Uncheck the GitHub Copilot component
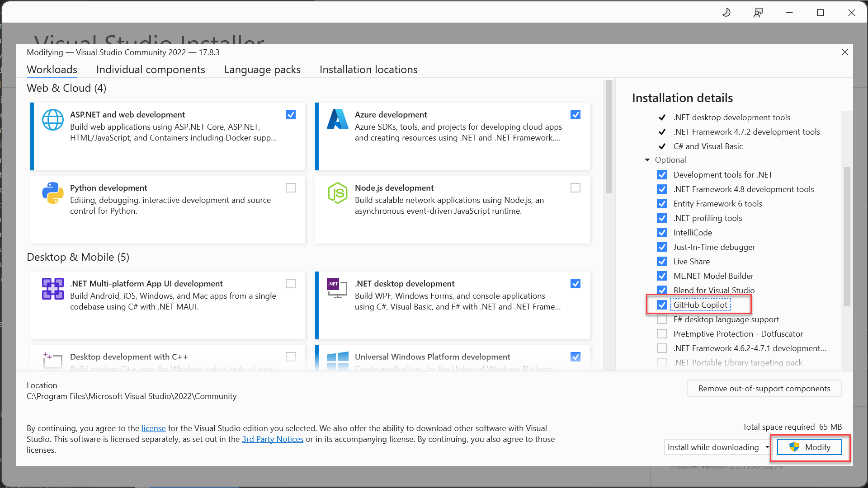 click(x=662, y=305)
